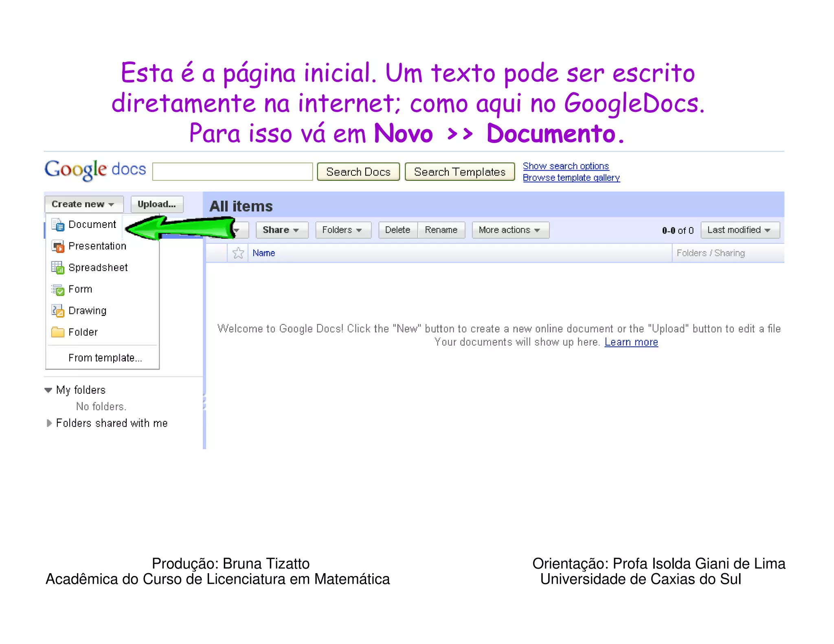Expand Folders shared with me
Screen dimensions: 834x644
[x=49, y=423]
